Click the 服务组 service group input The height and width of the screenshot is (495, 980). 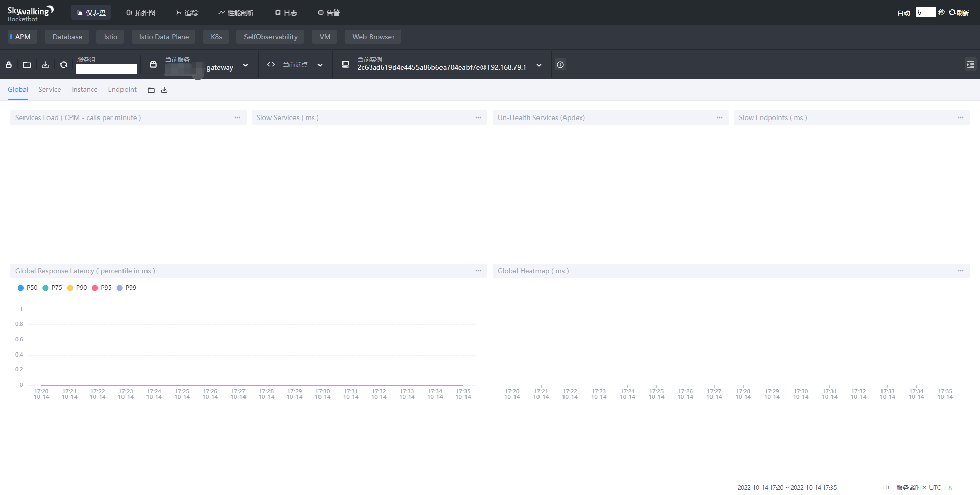point(107,69)
